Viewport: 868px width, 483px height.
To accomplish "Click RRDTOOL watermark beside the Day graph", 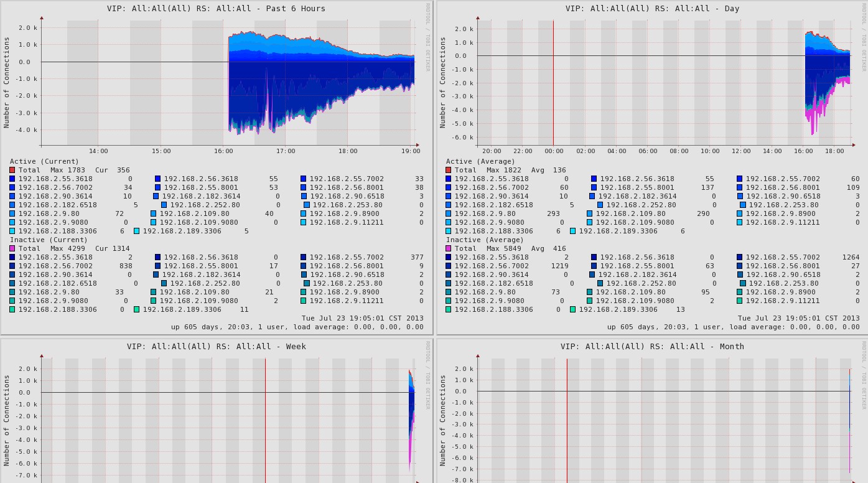I will (863, 37).
